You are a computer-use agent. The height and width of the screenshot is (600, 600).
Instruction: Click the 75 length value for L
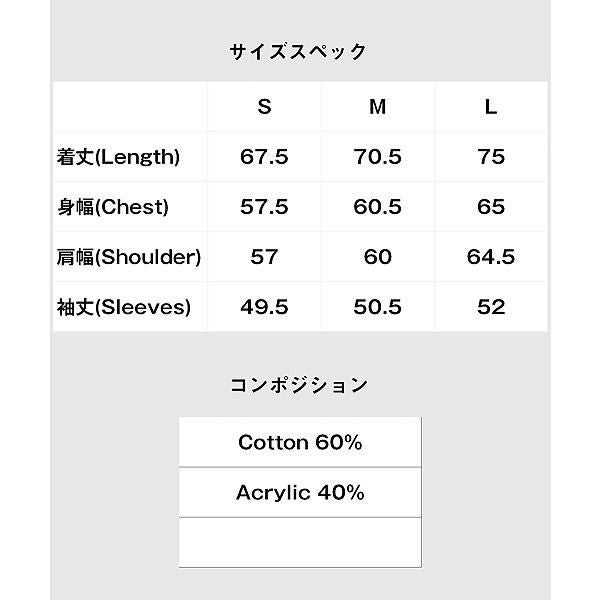click(x=490, y=157)
